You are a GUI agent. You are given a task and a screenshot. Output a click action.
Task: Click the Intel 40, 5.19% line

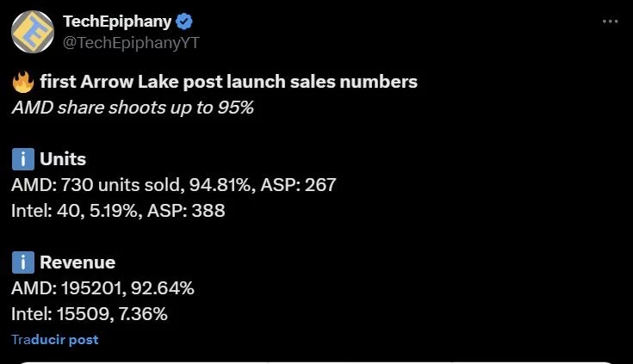(x=75, y=211)
